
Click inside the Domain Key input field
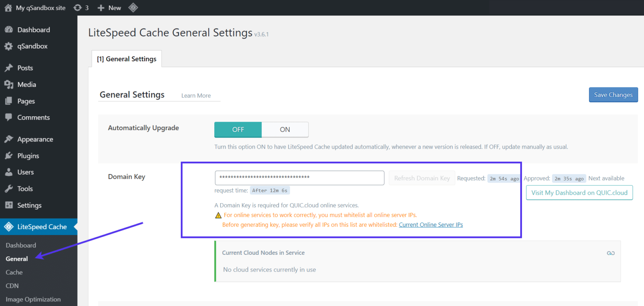[x=299, y=178]
